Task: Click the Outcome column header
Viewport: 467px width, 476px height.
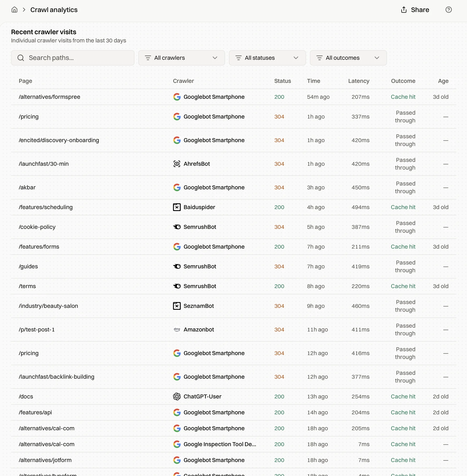Action: (403, 81)
